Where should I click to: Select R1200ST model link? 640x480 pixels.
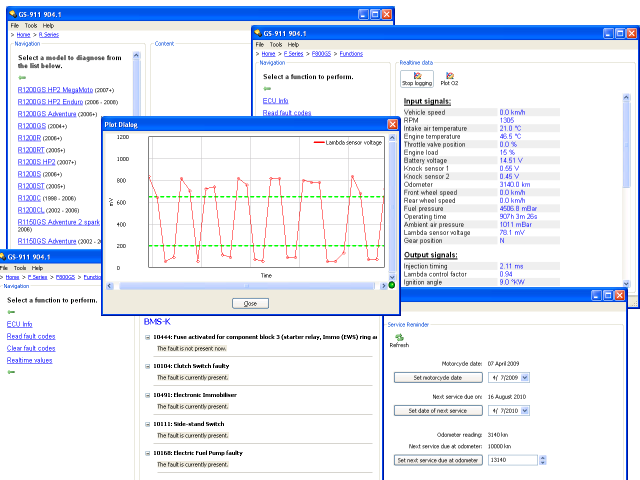pyautogui.click(x=31, y=186)
